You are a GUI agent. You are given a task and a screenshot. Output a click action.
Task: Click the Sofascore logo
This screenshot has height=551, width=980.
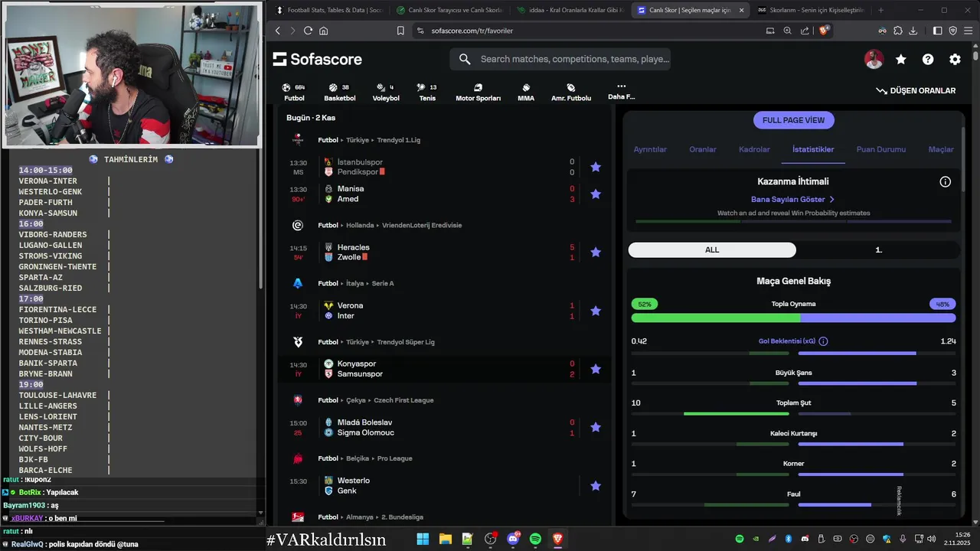[317, 59]
